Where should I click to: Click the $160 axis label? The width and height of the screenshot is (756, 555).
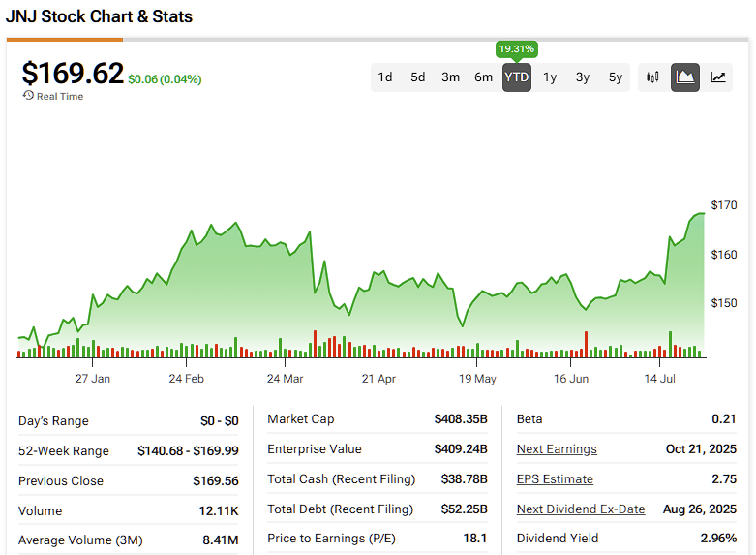pos(724,255)
